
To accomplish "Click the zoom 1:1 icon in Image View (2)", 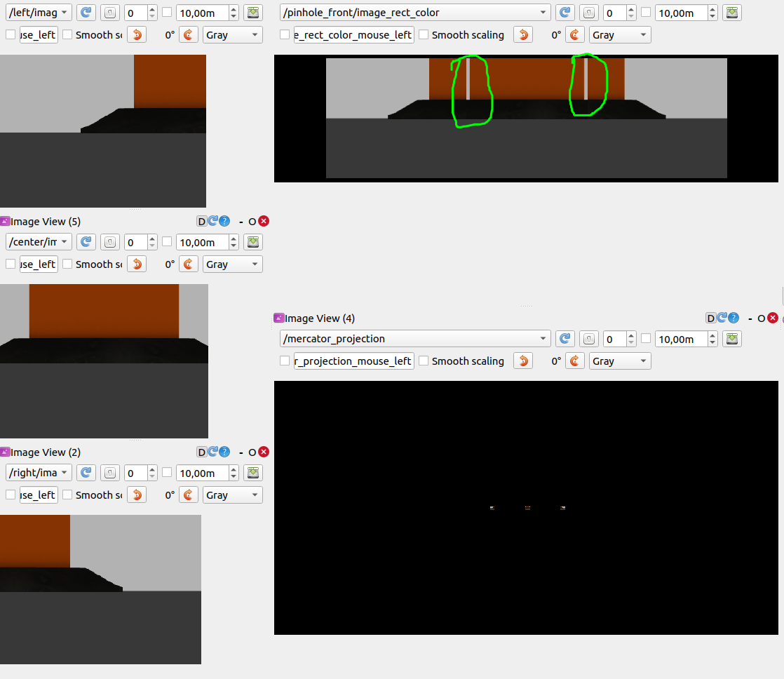I will pos(109,472).
